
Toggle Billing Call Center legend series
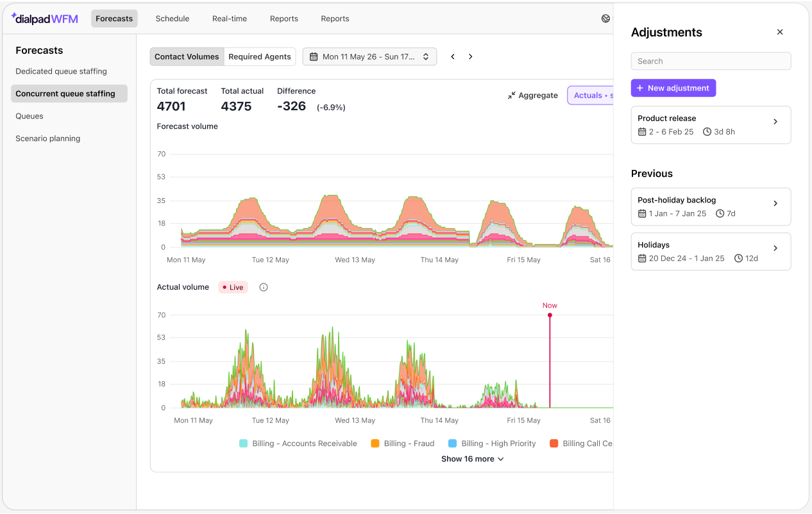tap(581, 444)
